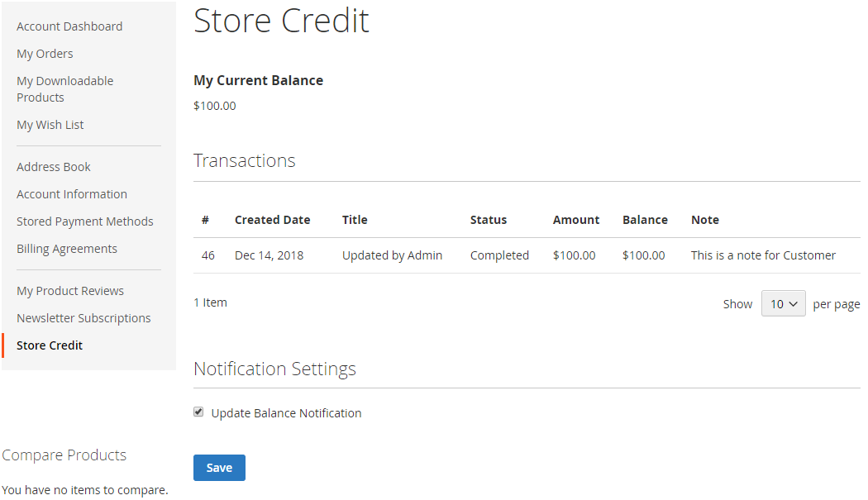868x500 pixels.
Task: Go to My Orders page
Action: coord(45,54)
